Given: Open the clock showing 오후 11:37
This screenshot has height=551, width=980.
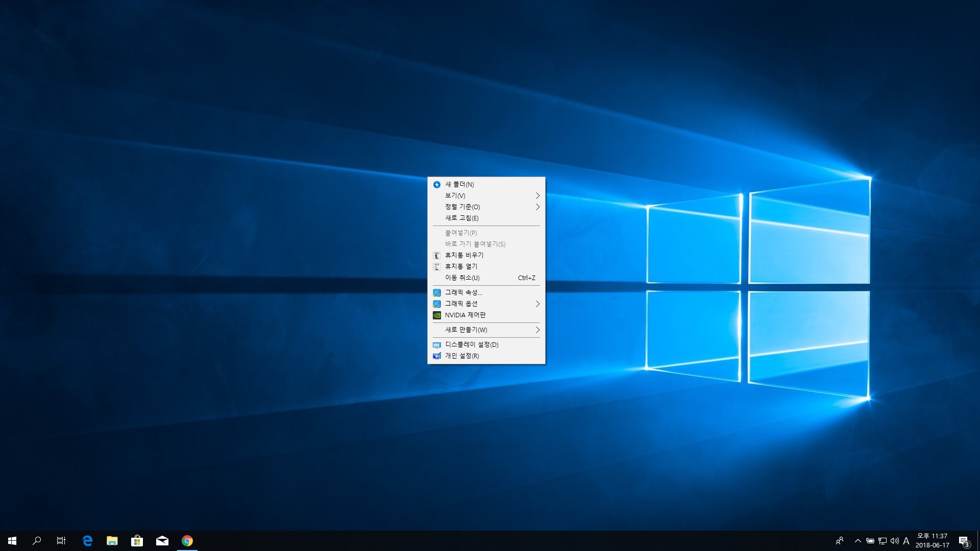Looking at the screenshot, I should click(933, 541).
